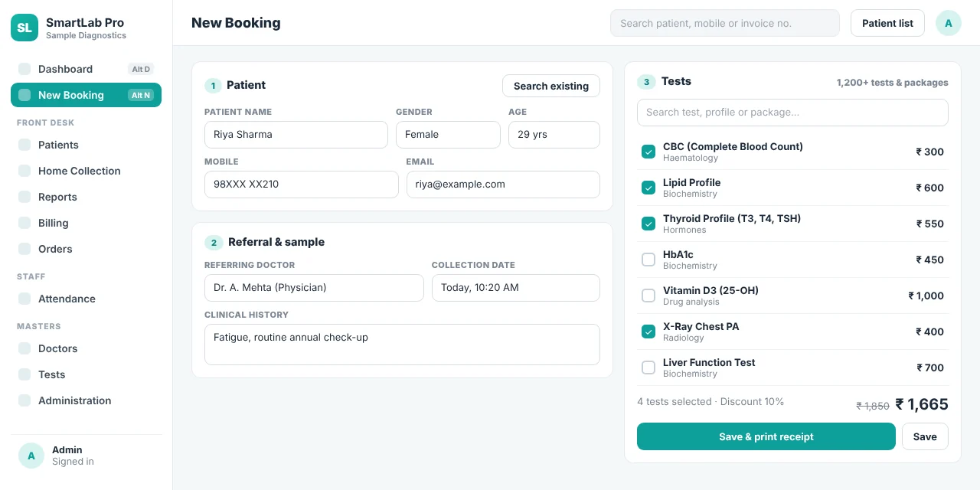980x490 pixels.
Task: Click the Home Collection sidebar icon
Action: [x=24, y=171]
